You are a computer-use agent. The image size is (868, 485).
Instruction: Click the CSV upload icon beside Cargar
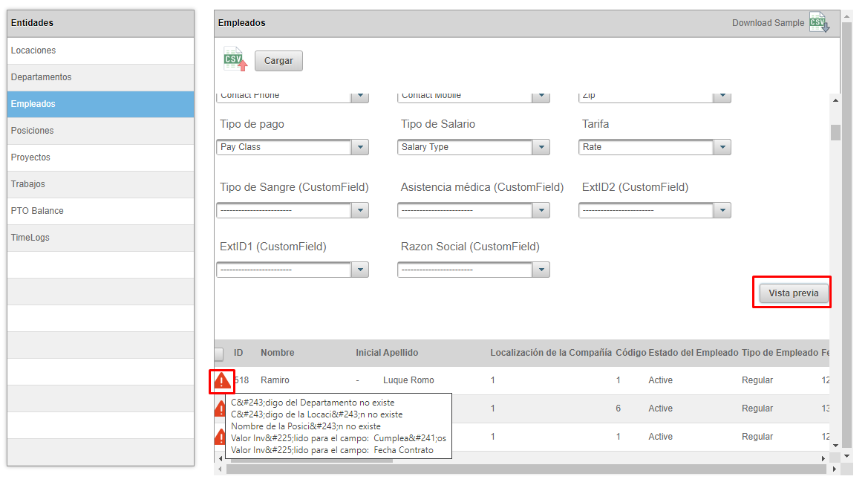[235, 59]
